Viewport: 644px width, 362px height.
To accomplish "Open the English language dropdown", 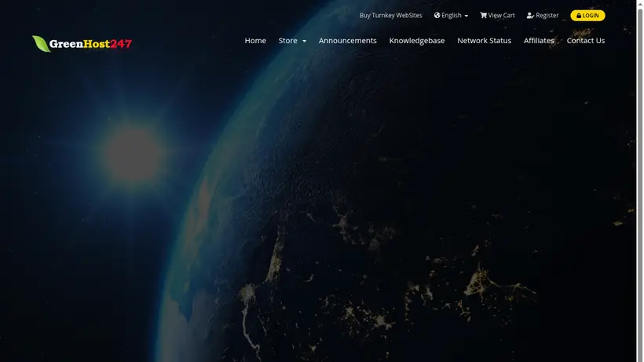I will coord(451,15).
